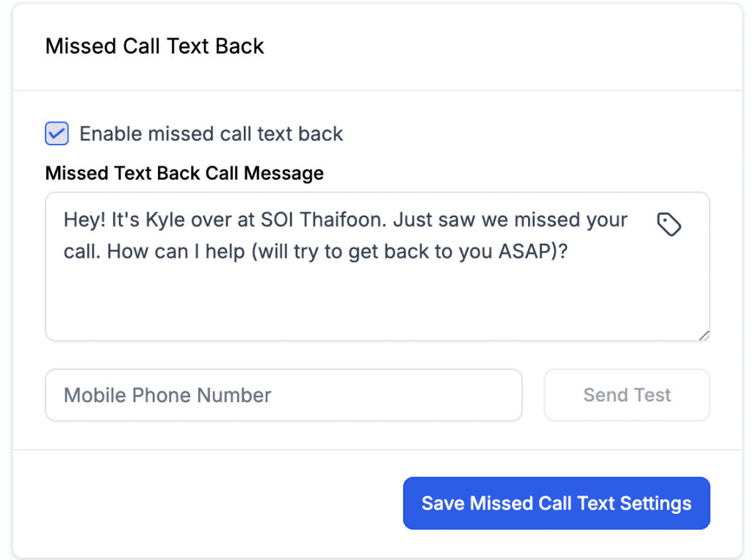Click the "Missed Text Back Call Message" label

click(184, 173)
